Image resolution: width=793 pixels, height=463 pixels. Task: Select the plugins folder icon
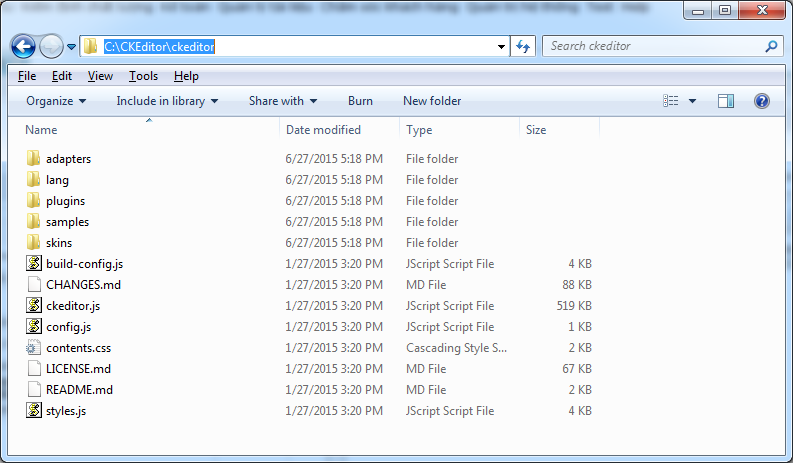(x=33, y=200)
